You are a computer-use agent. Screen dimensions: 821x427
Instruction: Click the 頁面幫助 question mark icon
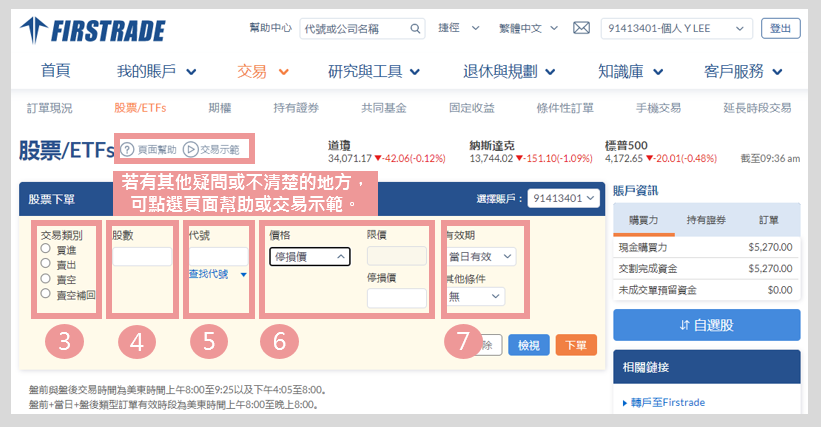(127, 150)
